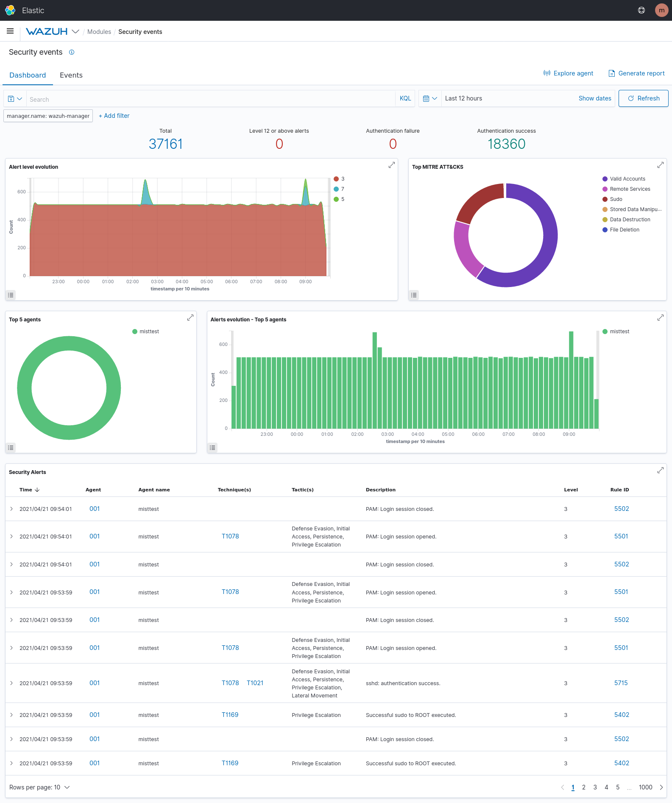Click Explore agent
The height and width of the screenshot is (803, 672).
568,73
